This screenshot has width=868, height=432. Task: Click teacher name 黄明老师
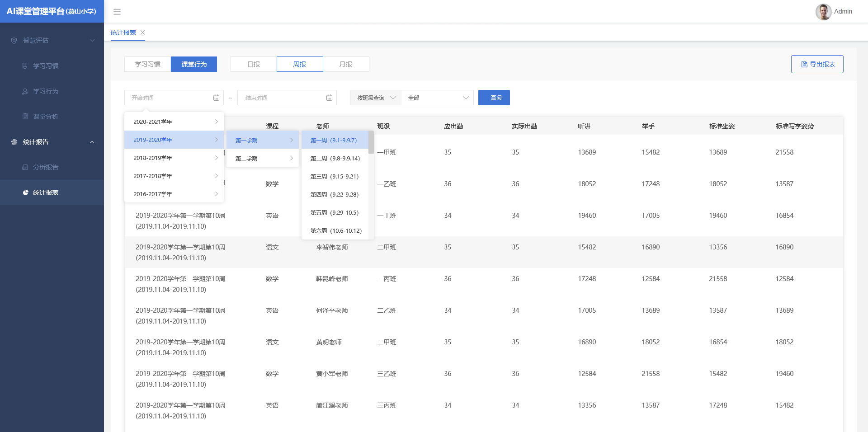[329, 342]
